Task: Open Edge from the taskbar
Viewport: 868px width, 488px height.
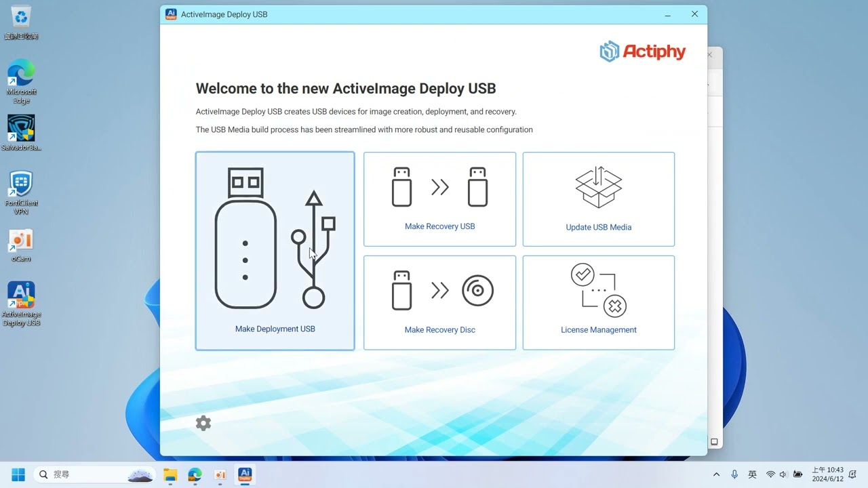Action: click(195, 474)
